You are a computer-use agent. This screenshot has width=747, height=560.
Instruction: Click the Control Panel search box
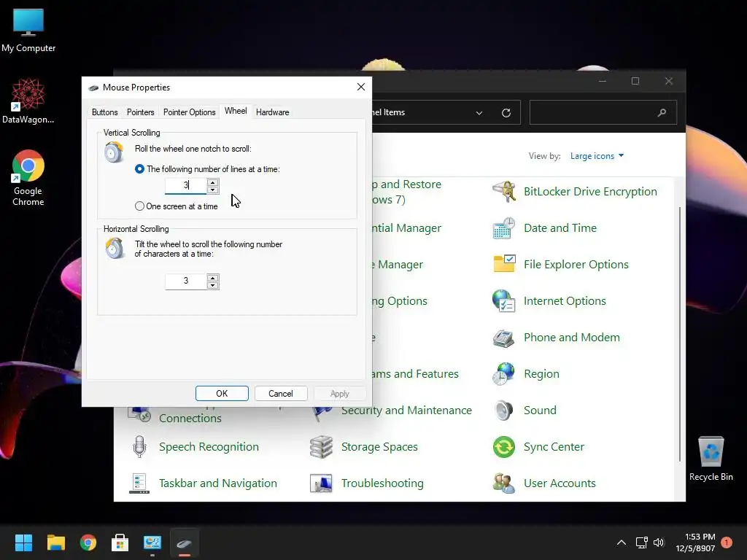click(603, 113)
